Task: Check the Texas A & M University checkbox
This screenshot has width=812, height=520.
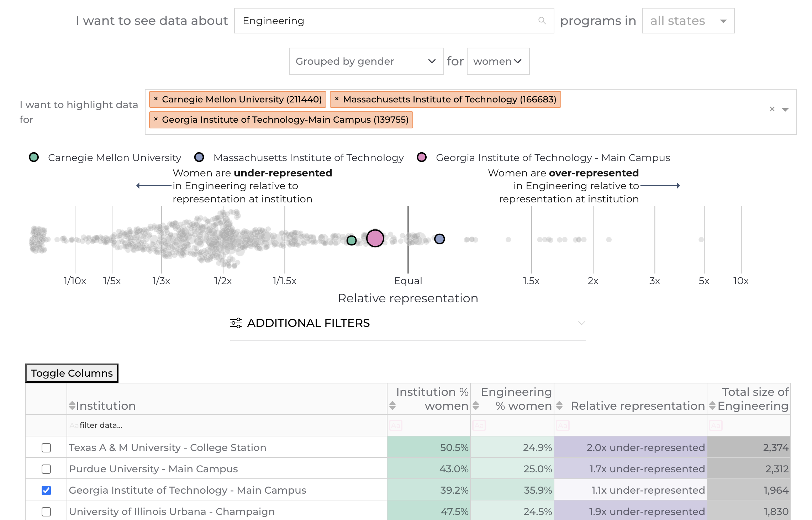Action: coord(46,447)
